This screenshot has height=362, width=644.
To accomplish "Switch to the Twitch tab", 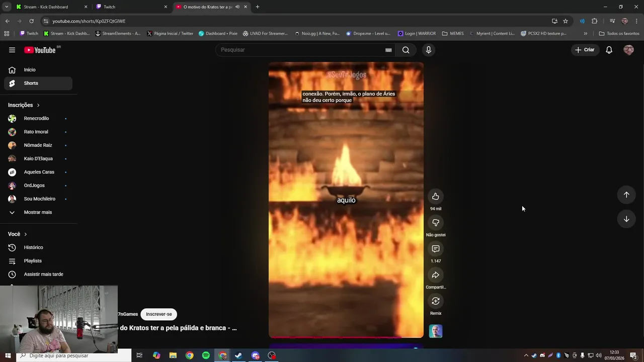I will click(132, 7).
